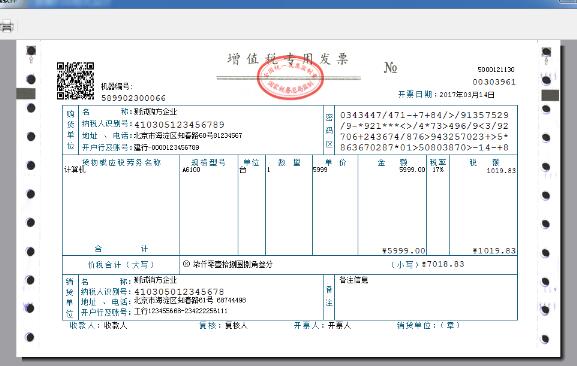Click the 开票人 issuer field
The height and width of the screenshot is (366, 577).
pyautogui.click(x=322, y=325)
